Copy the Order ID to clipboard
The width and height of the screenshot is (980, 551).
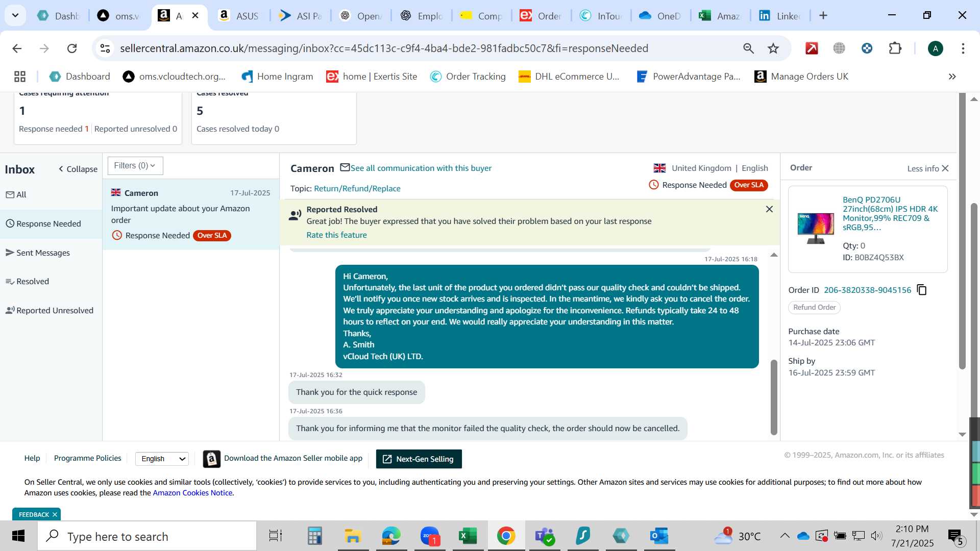point(922,290)
